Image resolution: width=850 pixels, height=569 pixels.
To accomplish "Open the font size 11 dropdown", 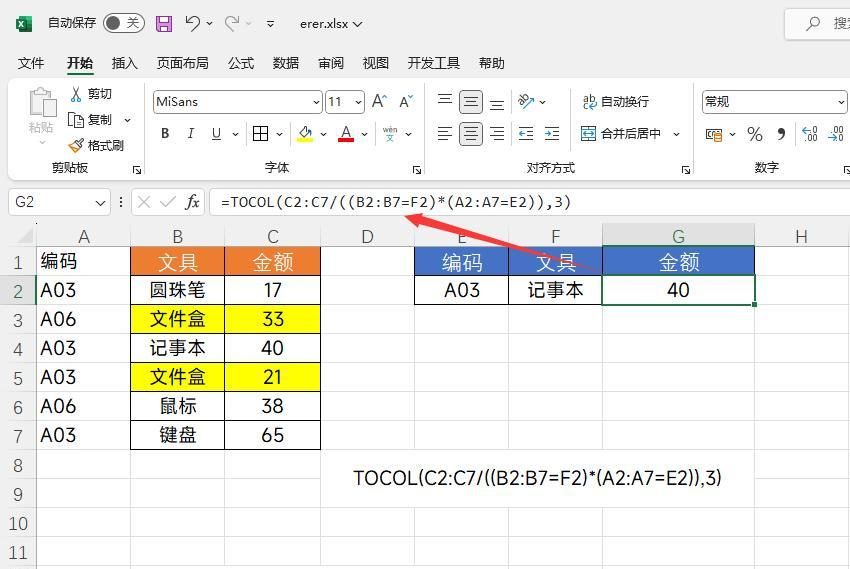I will click(x=358, y=102).
